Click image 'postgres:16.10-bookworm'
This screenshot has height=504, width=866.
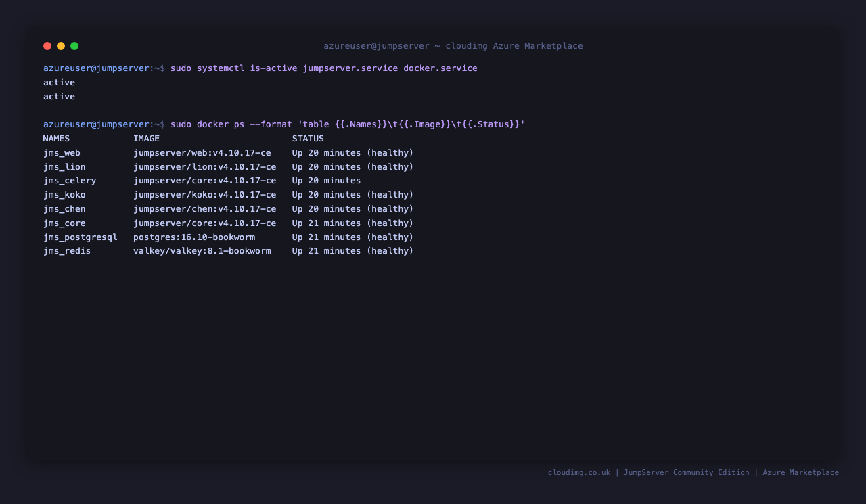tap(194, 237)
